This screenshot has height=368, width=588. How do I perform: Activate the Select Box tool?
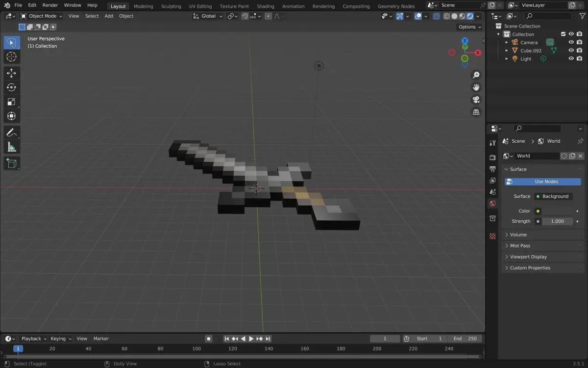pos(12,43)
